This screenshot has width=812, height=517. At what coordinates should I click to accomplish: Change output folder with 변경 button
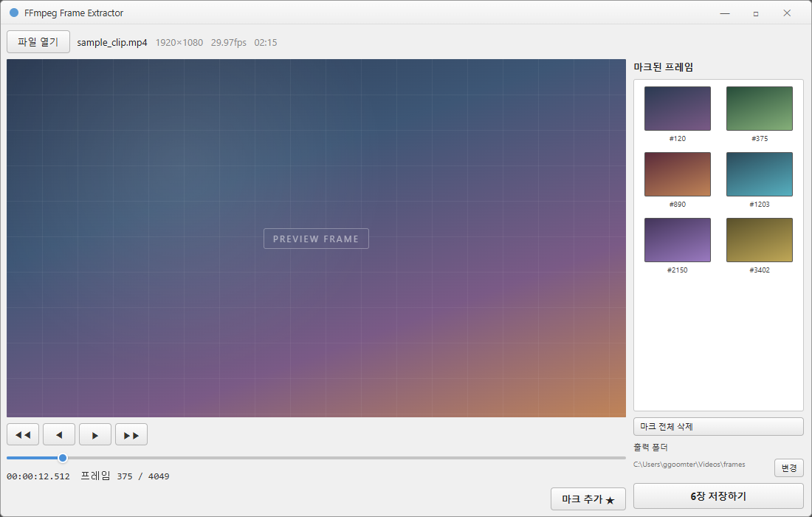789,468
